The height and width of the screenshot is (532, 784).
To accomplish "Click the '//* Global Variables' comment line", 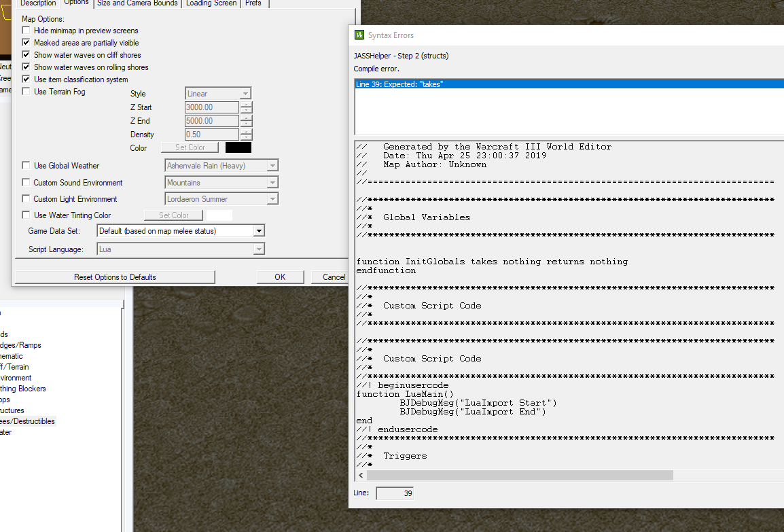I will click(x=414, y=217).
